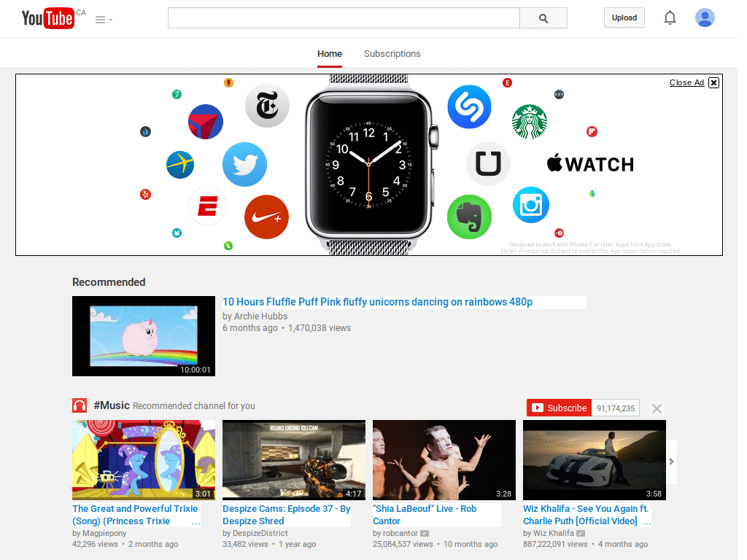The image size is (747, 560).
Task: Switch to the Subscriptions tab
Action: pyautogui.click(x=392, y=54)
